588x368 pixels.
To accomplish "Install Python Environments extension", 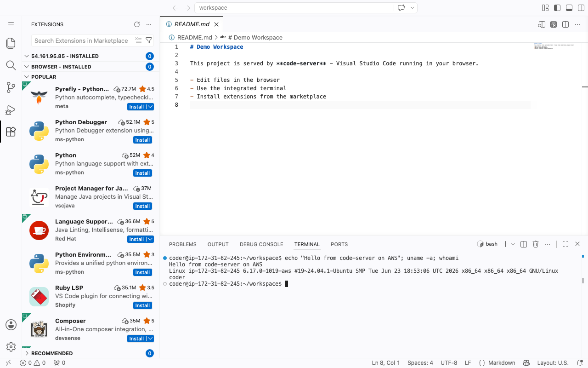I will click(142, 272).
